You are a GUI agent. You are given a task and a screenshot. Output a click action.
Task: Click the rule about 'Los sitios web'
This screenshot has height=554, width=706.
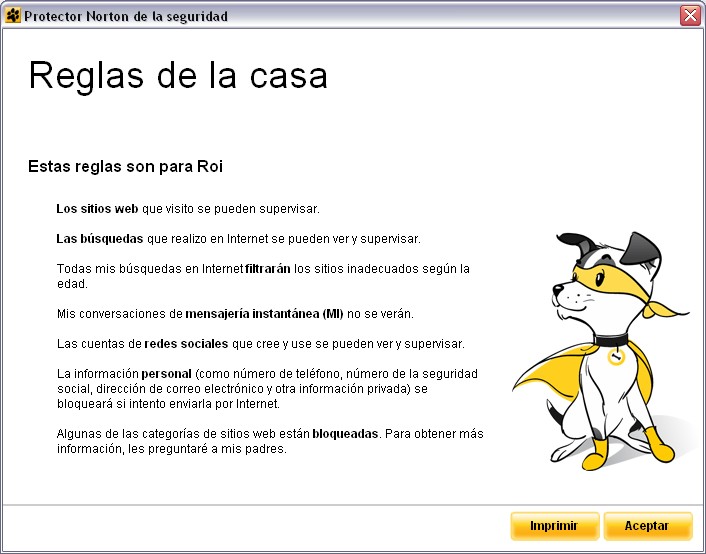coord(188,209)
